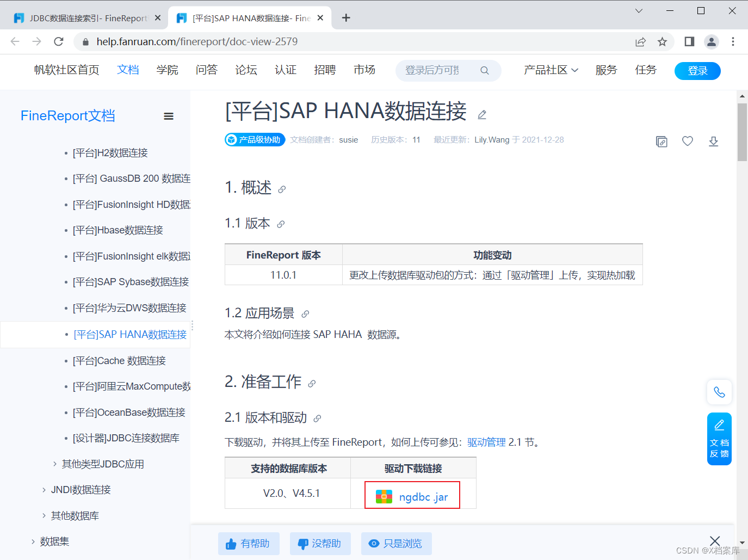The height and width of the screenshot is (560, 748).
Task: Open the Chrome profile avatar
Action: pos(711,41)
